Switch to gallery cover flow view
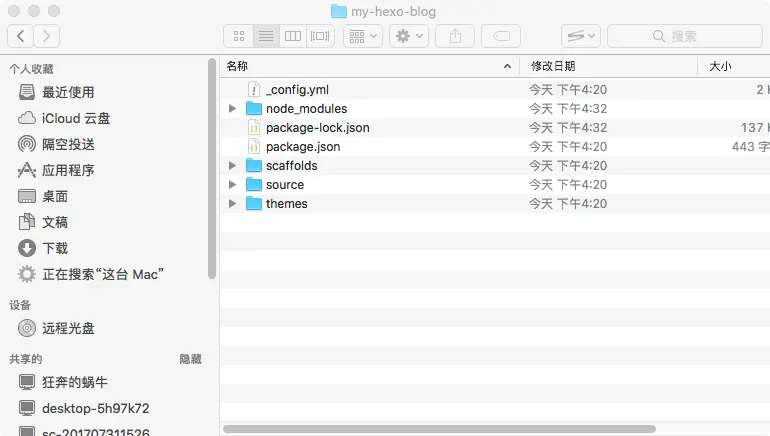Image resolution: width=770 pixels, height=436 pixels. (x=320, y=36)
